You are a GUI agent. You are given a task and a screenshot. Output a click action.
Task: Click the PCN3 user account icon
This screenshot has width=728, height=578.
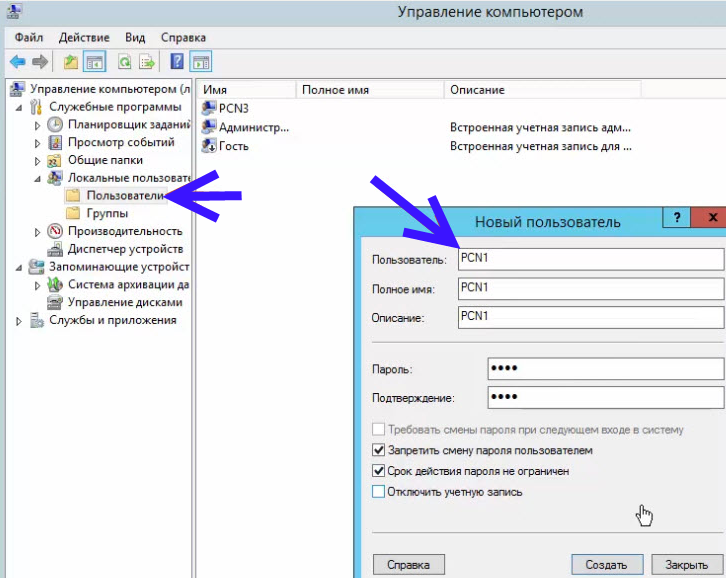(209, 108)
